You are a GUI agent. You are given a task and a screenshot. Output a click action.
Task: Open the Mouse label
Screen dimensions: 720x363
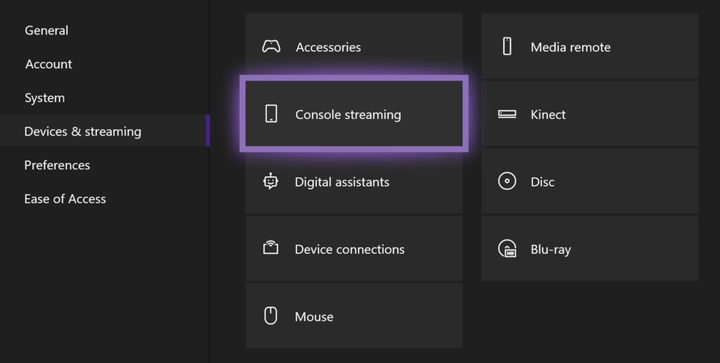314,317
